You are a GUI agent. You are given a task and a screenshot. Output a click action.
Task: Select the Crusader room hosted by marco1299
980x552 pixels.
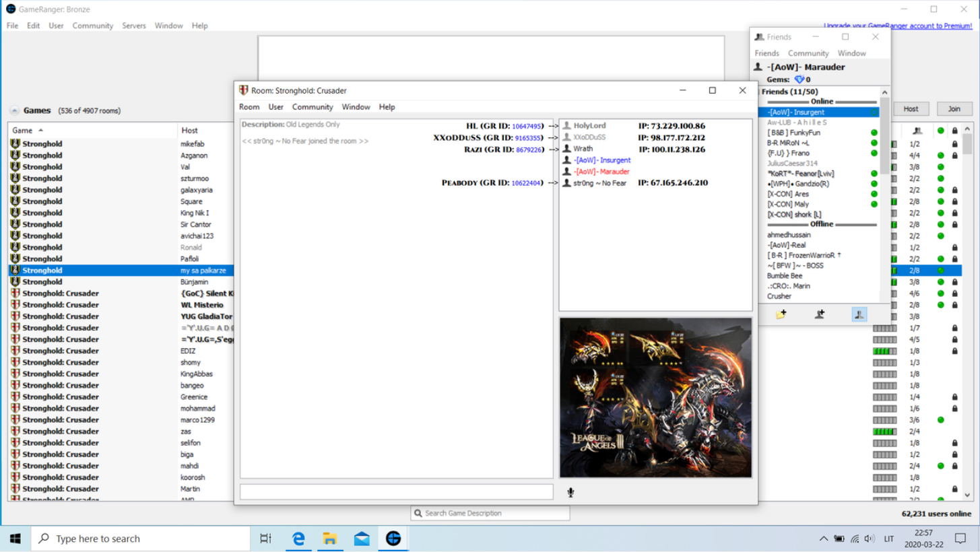pos(121,420)
